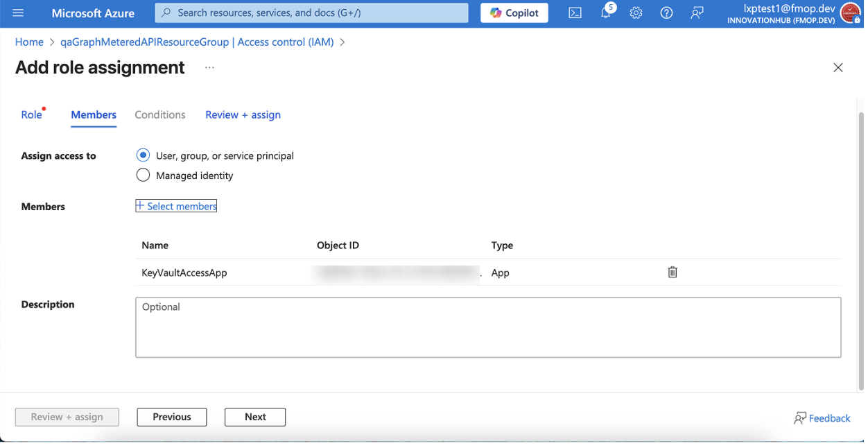Screen dimensions: 868x448
Task: Click the Copilot button
Action: tap(514, 12)
